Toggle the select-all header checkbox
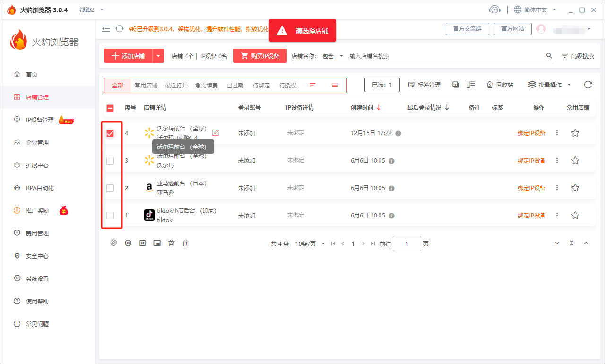Screen dimensions: 605x364 110,108
